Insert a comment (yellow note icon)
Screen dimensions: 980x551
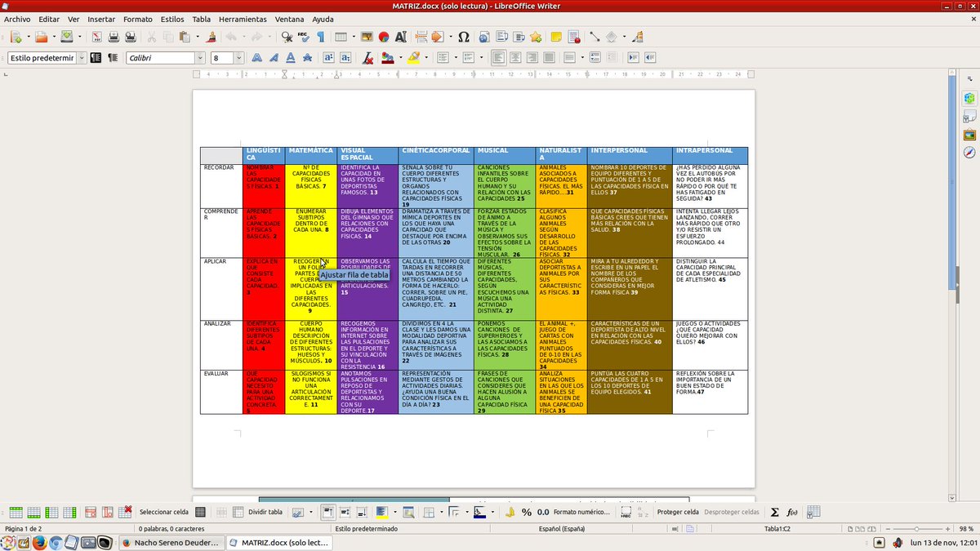pos(556,37)
